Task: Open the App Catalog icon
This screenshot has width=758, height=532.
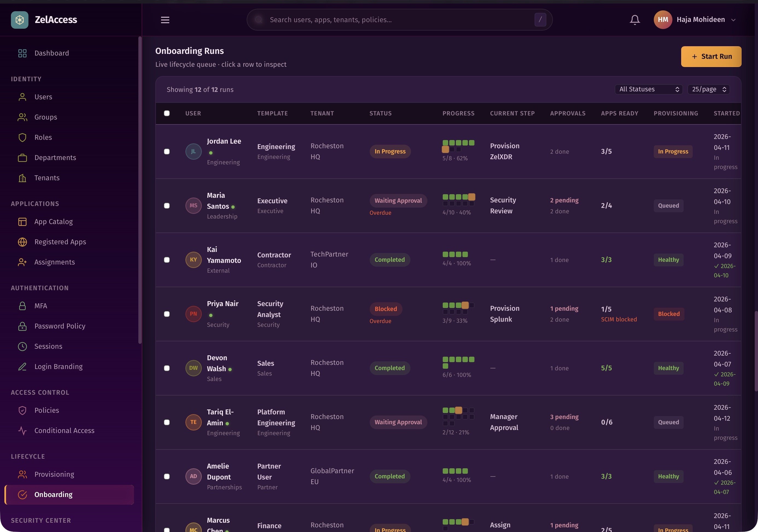Action: [22, 222]
